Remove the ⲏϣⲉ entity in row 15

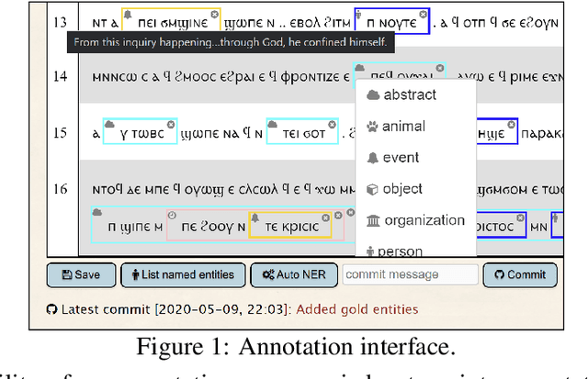point(511,124)
